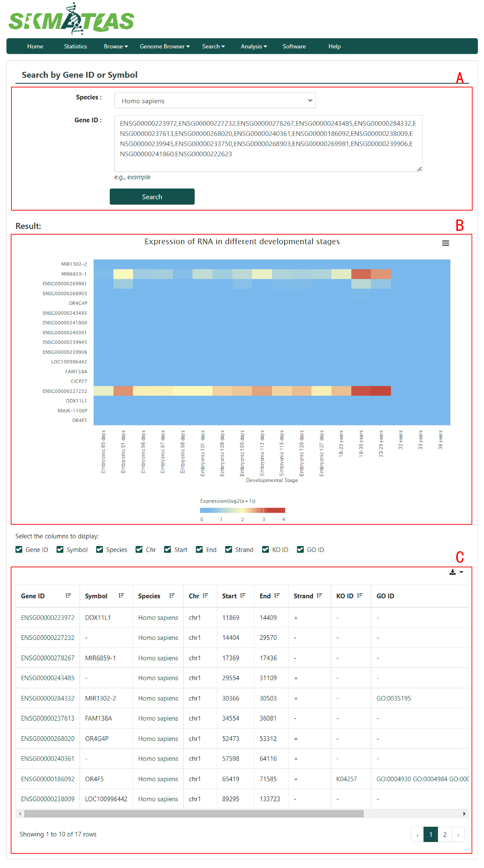Click the scrollbar left arrow

[20, 813]
